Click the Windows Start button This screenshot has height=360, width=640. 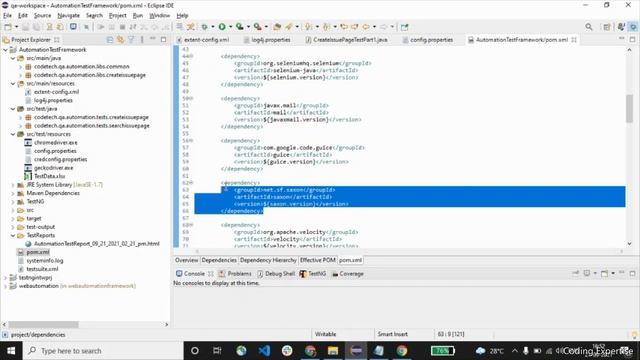point(11,351)
